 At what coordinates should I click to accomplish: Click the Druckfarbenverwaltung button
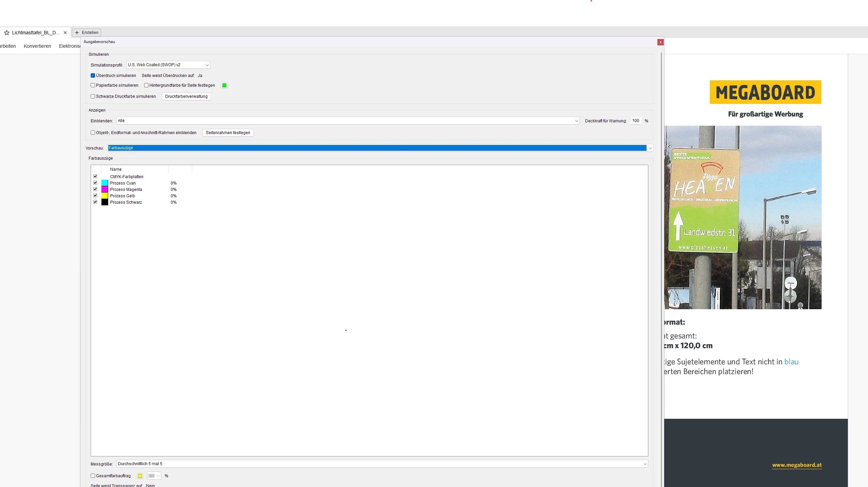tap(186, 96)
